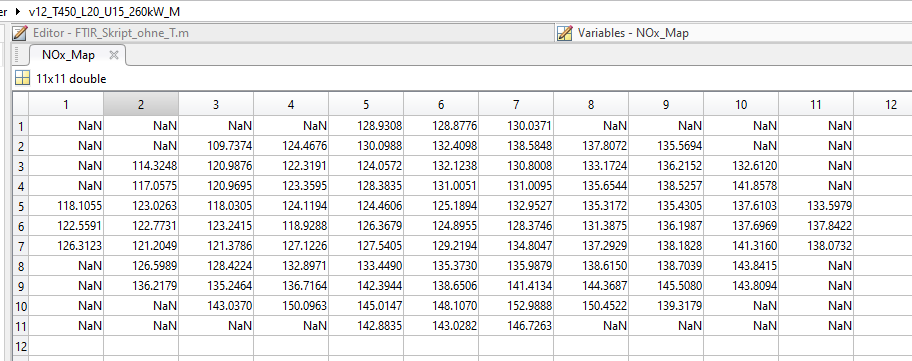Select row header 2

[20, 145]
